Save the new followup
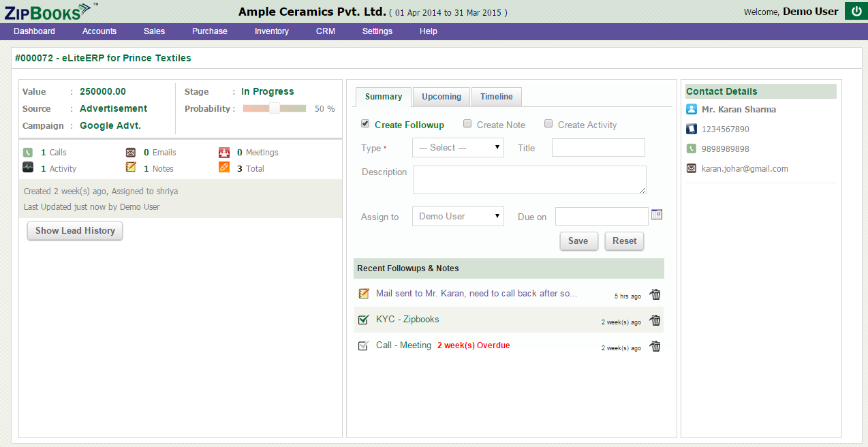 point(578,241)
